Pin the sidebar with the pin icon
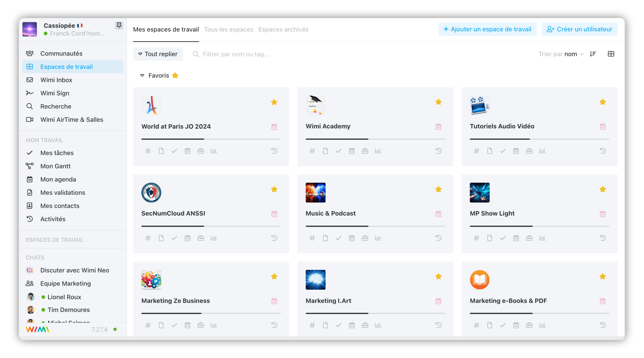 coord(119,25)
